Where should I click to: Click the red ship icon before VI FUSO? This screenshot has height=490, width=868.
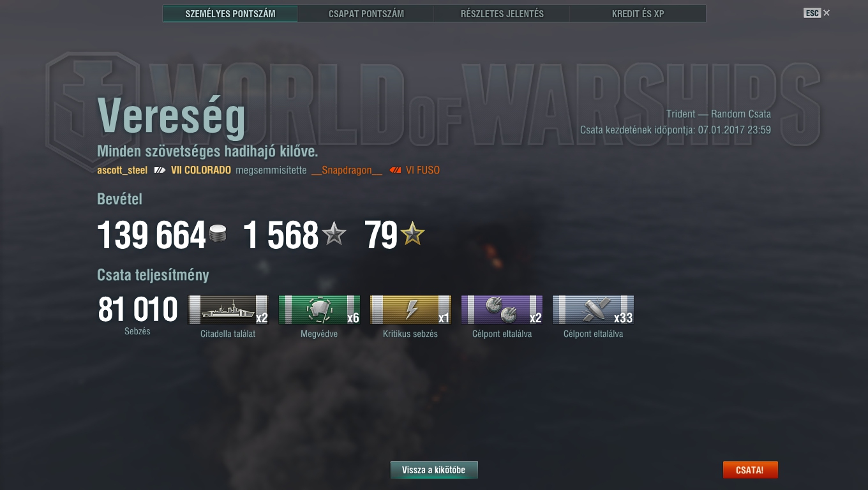pos(395,170)
